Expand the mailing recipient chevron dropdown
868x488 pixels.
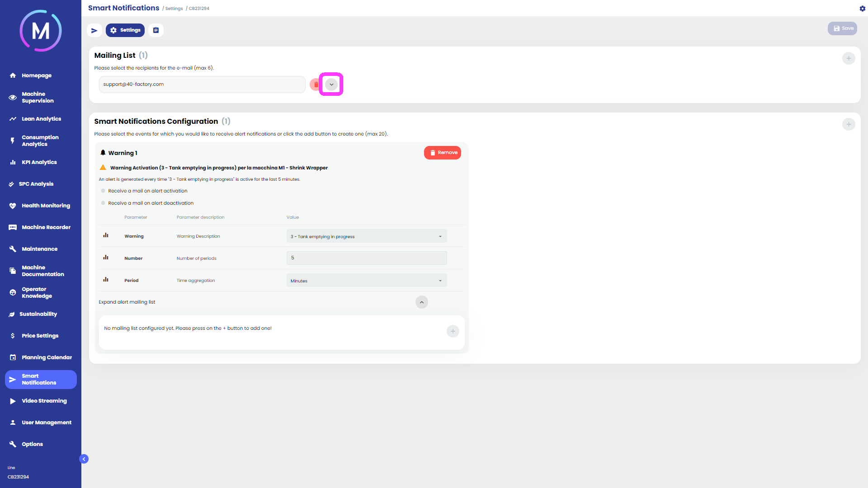[x=331, y=84]
